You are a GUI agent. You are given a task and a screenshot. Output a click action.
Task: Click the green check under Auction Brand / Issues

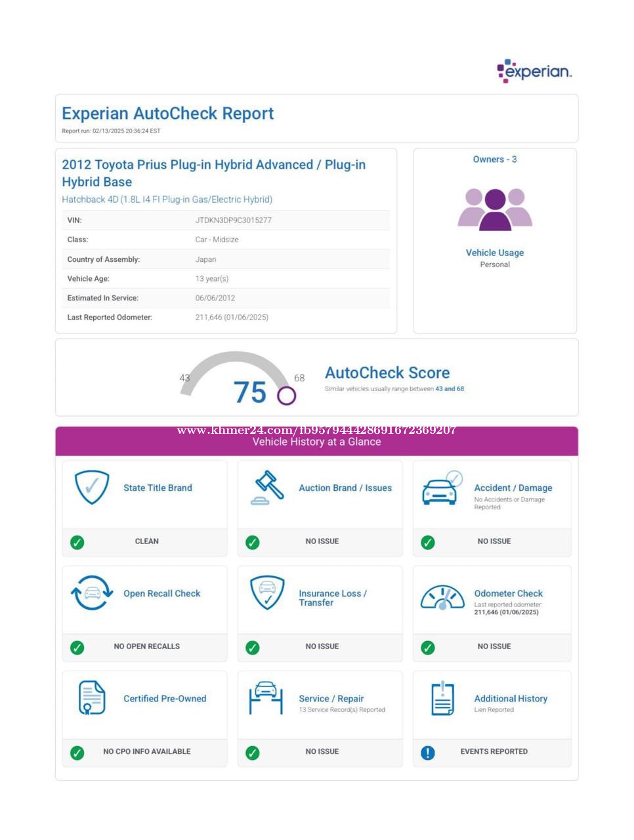253,542
